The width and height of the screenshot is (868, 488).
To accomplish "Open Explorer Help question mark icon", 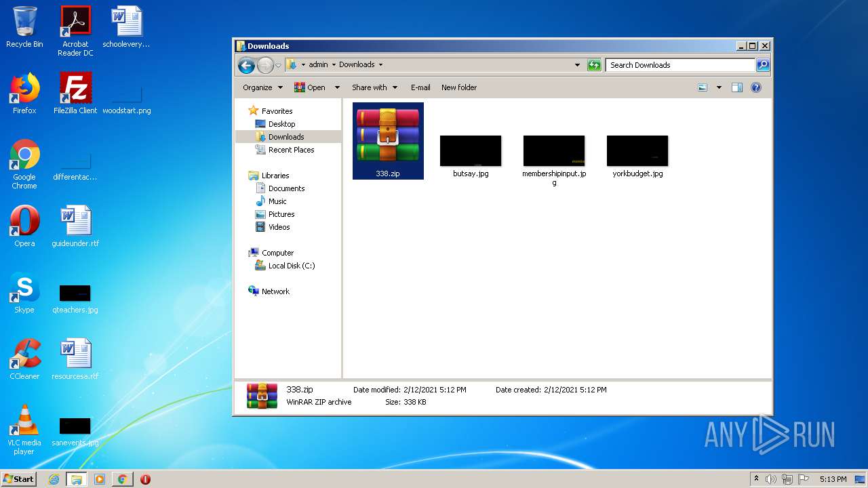I will [756, 87].
